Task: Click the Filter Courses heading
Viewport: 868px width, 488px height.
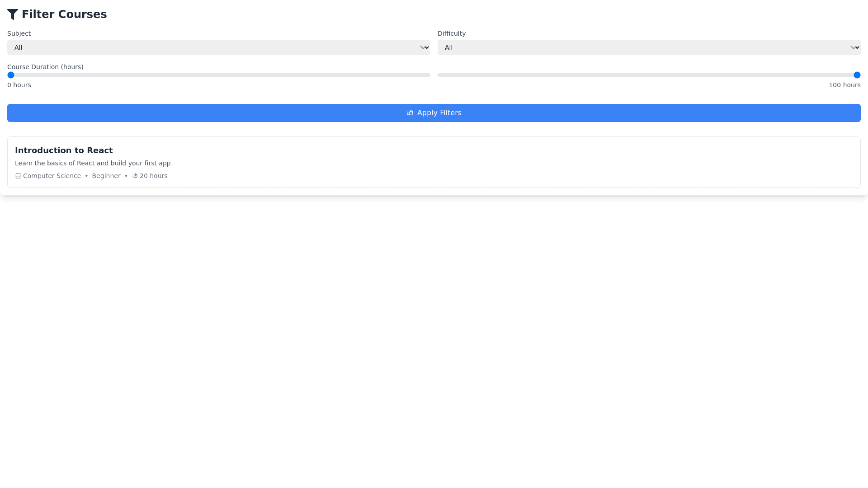Action: (x=64, y=14)
